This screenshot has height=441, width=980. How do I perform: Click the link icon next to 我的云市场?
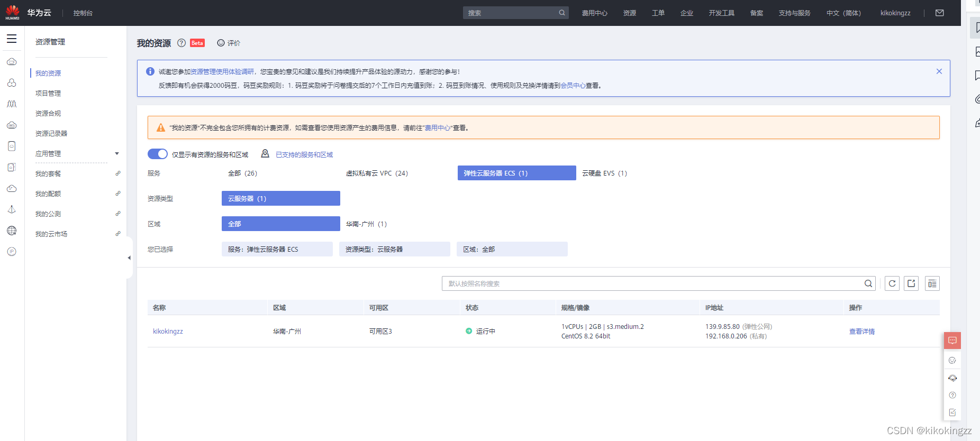118,234
